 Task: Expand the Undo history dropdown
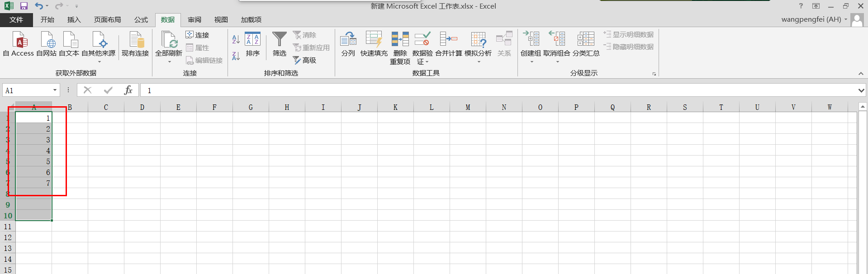pyautogui.click(x=47, y=6)
